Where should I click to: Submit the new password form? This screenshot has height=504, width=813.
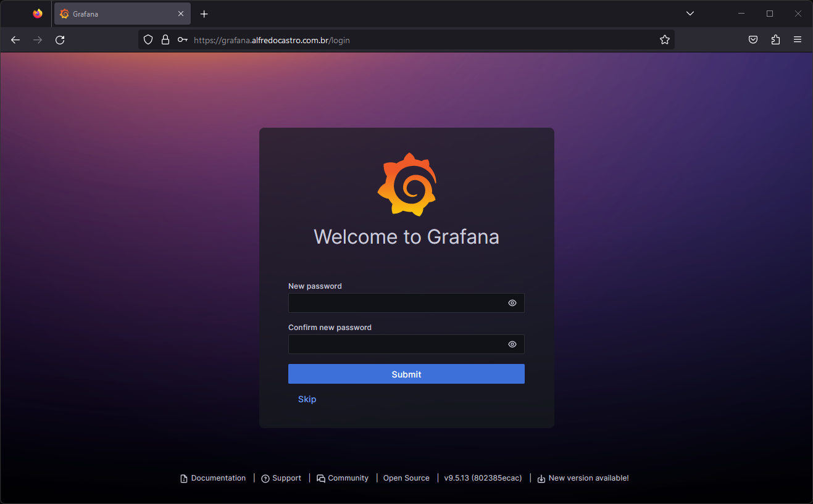click(406, 374)
